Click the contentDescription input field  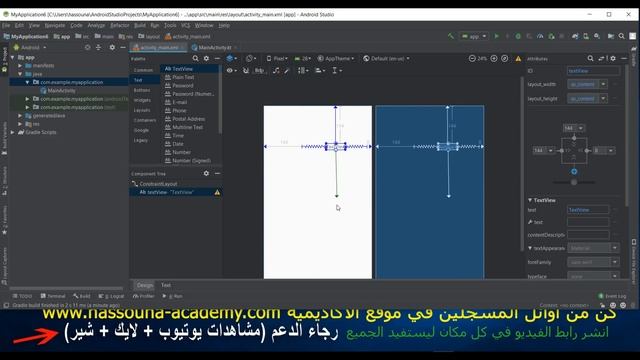click(x=588, y=235)
